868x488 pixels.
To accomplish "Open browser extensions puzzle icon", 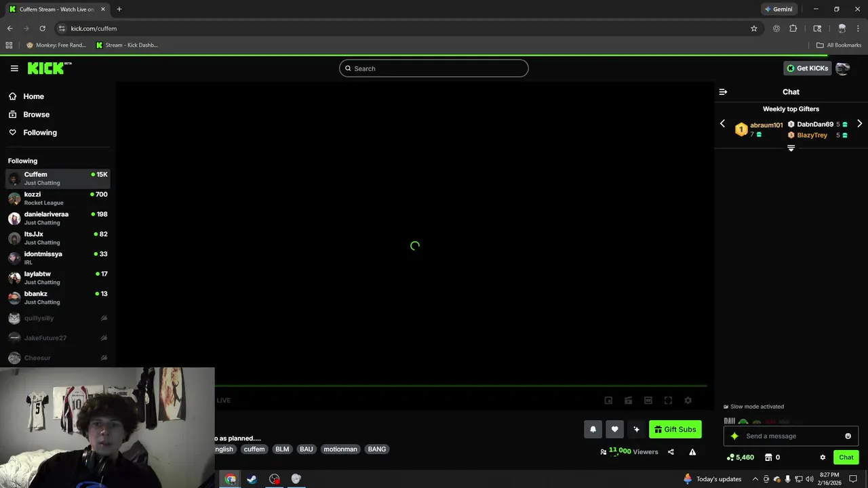I will 793,28.
